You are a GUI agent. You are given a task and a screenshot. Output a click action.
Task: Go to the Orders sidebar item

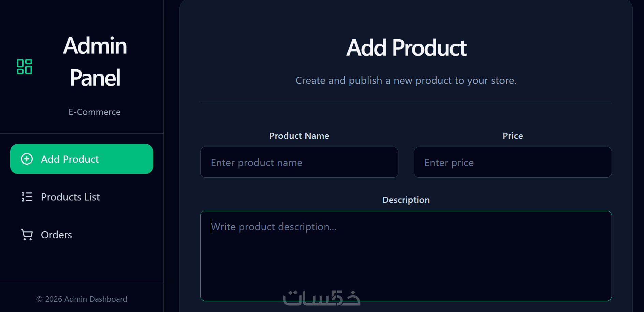tap(82, 235)
